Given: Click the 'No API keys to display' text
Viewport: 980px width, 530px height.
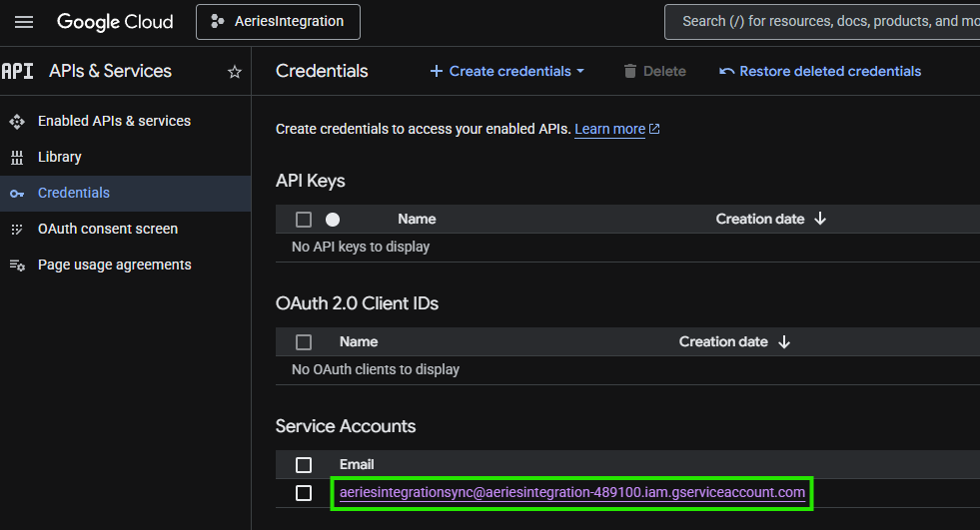Looking at the screenshot, I should click(x=361, y=247).
